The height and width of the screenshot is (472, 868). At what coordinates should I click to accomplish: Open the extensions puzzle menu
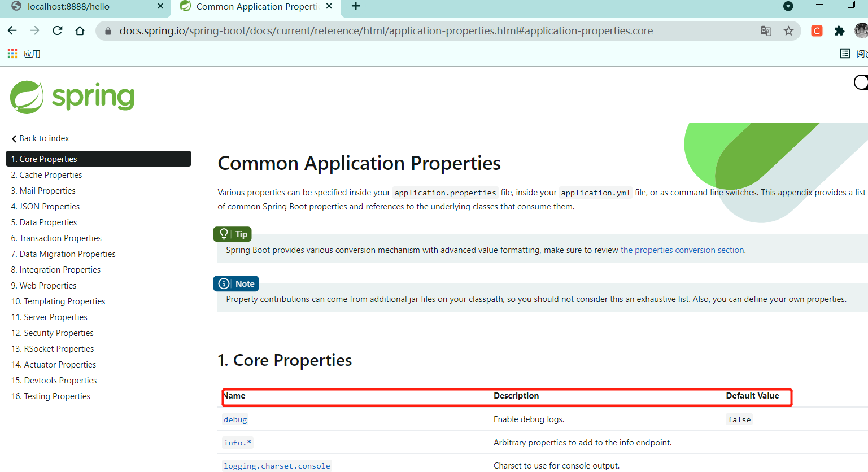click(839, 31)
